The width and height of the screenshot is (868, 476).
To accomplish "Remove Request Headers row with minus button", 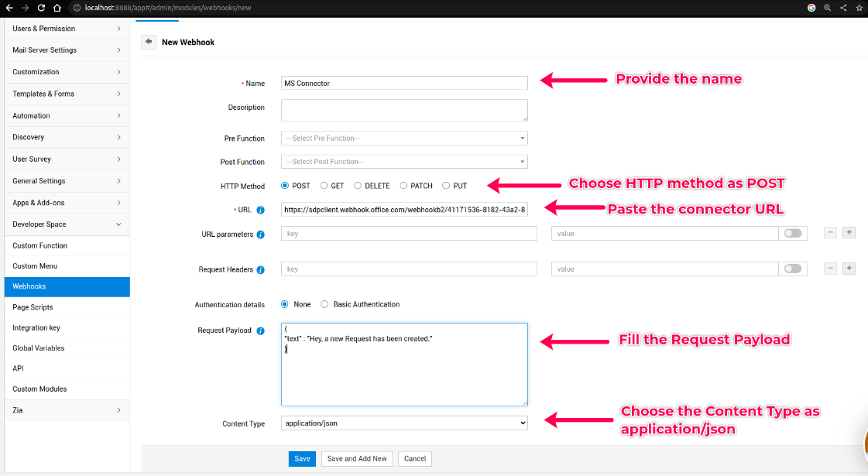I will pos(830,269).
